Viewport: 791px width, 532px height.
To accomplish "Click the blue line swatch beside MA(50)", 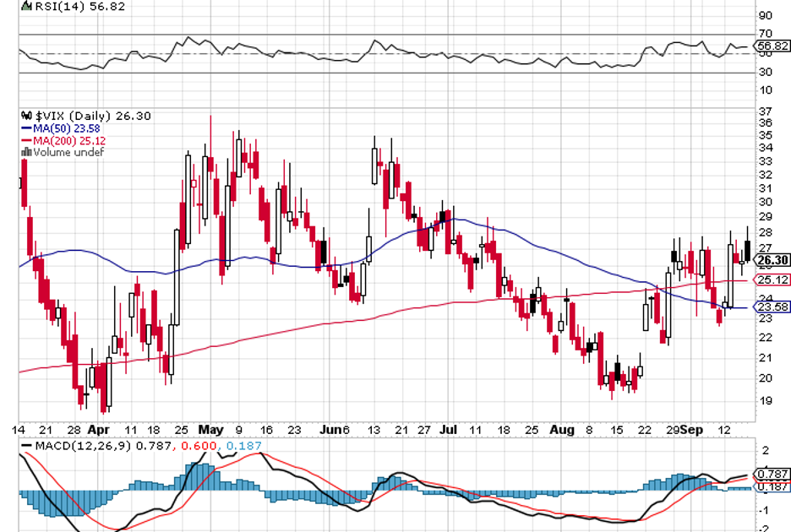I will pos(25,128).
